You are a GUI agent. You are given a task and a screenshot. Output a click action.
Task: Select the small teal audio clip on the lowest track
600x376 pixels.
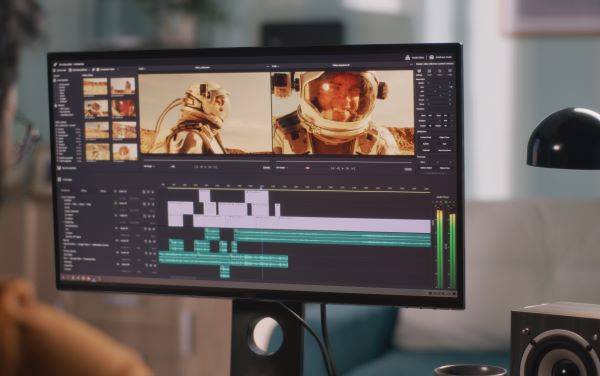(x=225, y=272)
